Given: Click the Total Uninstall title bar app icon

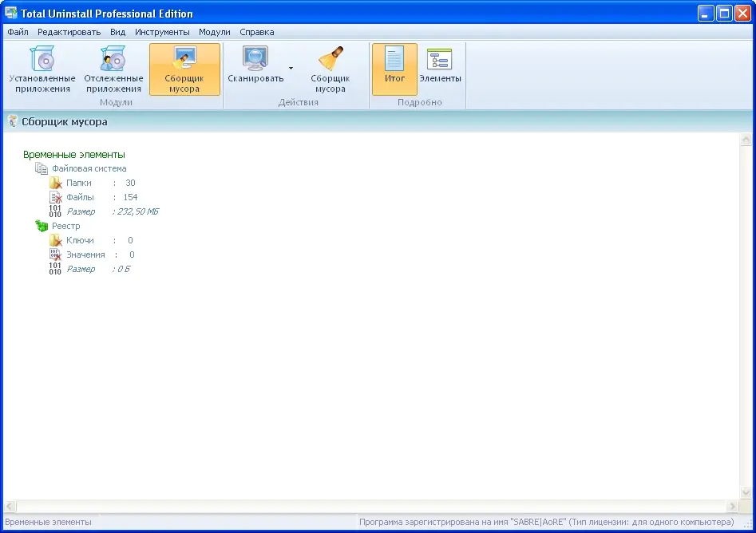Looking at the screenshot, I should [x=11, y=13].
